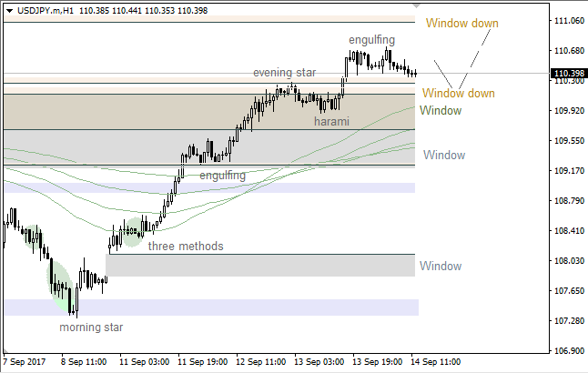Click the Window label beside the 108.030 zone
This screenshot has height=373, width=588.
point(441,267)
